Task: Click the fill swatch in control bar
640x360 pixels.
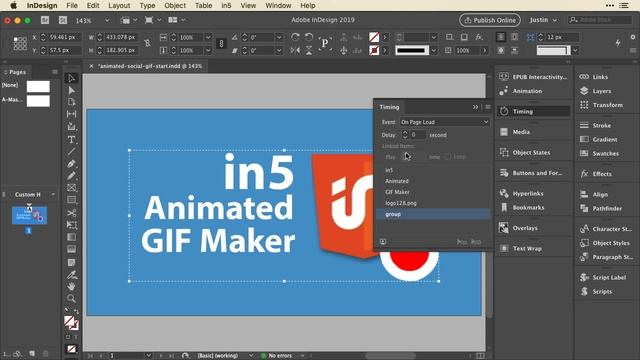Action: 374,37
